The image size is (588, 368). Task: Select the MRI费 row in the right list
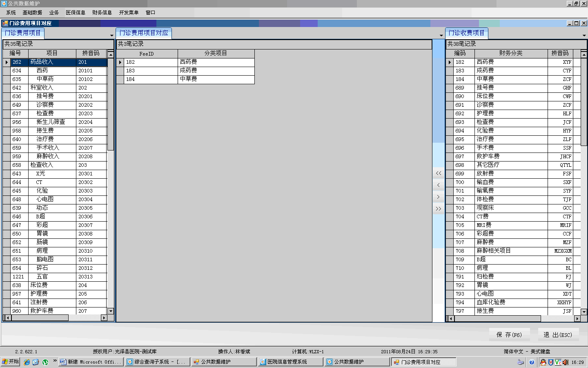tap(513, 225)
